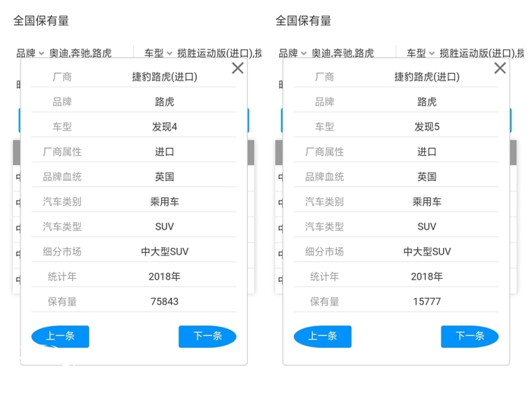Screen dimensions: 532x399
Task: Click 下一条 in the 发现4 popup
Action: pyautogui.click(x=207, y=336)
